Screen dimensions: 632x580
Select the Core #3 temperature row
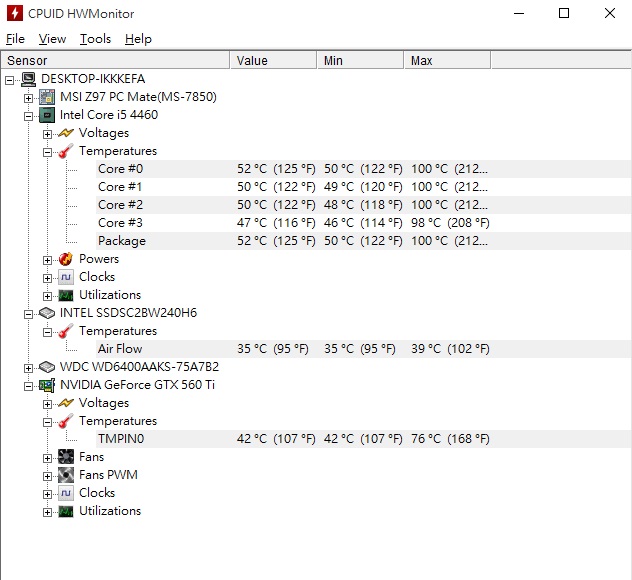pyautogui.click(x=364, y=223)
